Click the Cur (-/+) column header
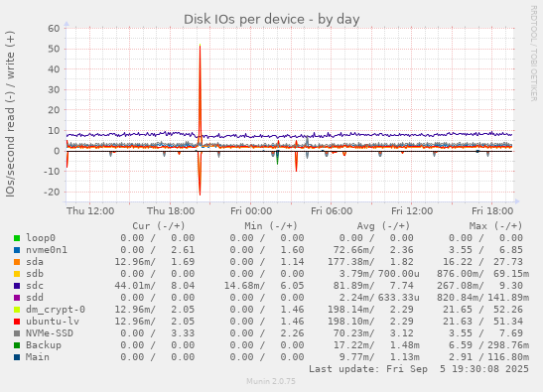Image resolution: width=543 pixels, height=392 pixels. [x=159, y=226]
